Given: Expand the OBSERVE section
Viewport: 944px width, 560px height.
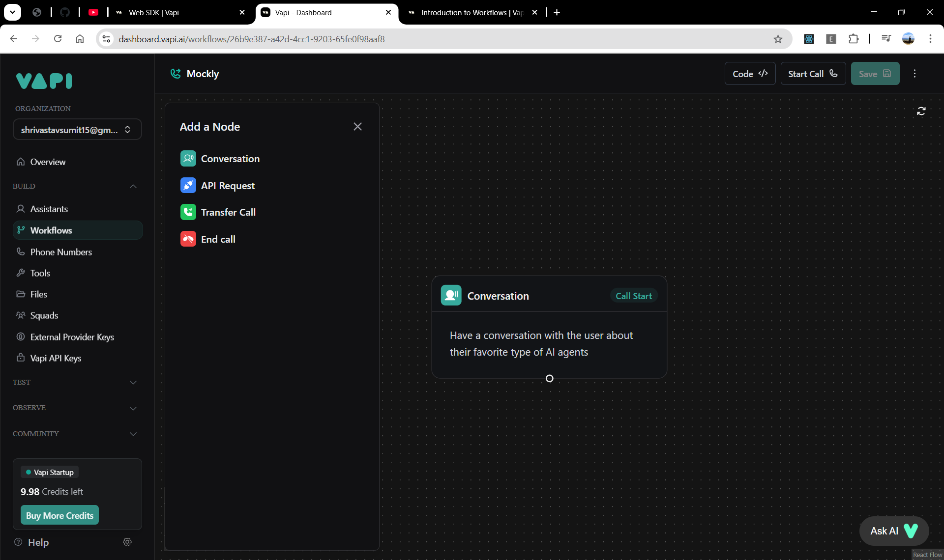Looking at the screenshot, I should coord(133,408).
